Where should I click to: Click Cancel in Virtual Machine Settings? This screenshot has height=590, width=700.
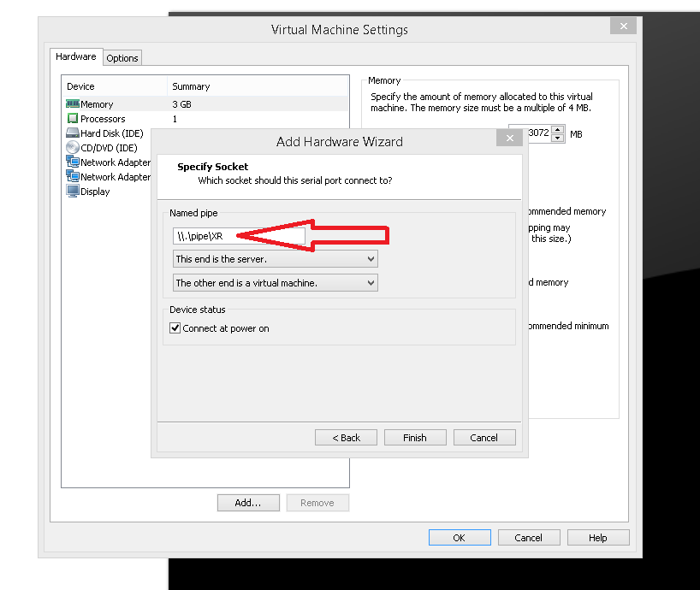click(x=529, y=537)
